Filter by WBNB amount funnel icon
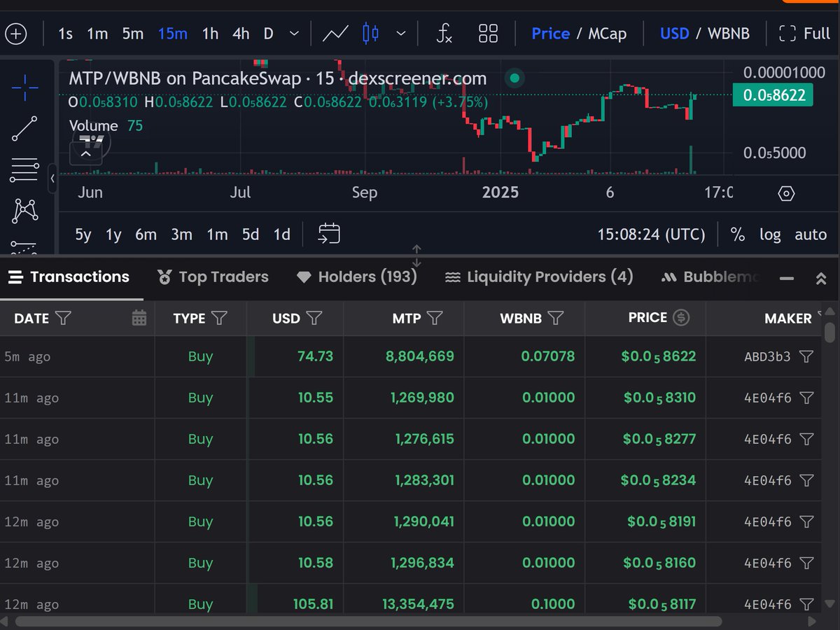Viewport: 840px width, 630px height. (x=556, y=318)
